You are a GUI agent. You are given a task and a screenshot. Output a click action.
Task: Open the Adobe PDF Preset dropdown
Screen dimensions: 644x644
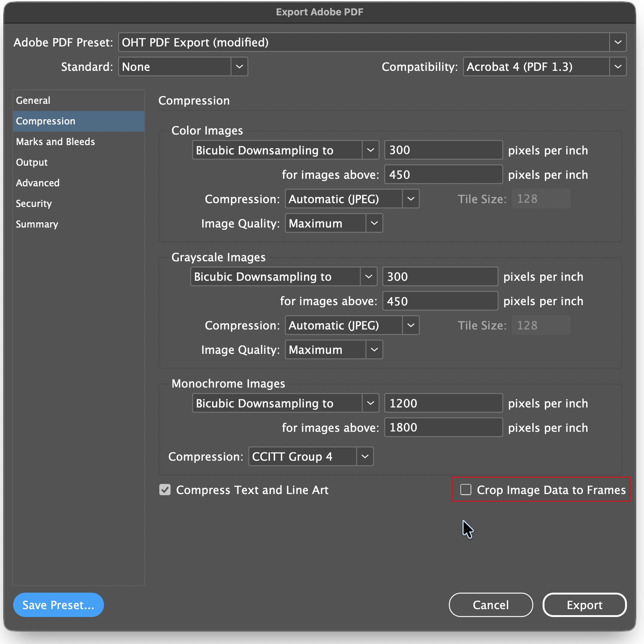[x=617, y=42]
